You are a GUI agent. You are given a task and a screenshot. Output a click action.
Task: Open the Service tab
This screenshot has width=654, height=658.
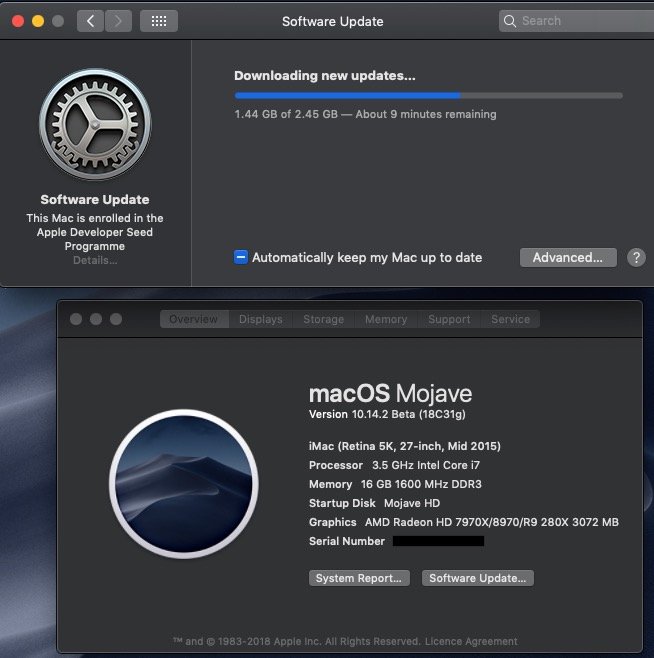pyautogui.click(x=510, y=319)
